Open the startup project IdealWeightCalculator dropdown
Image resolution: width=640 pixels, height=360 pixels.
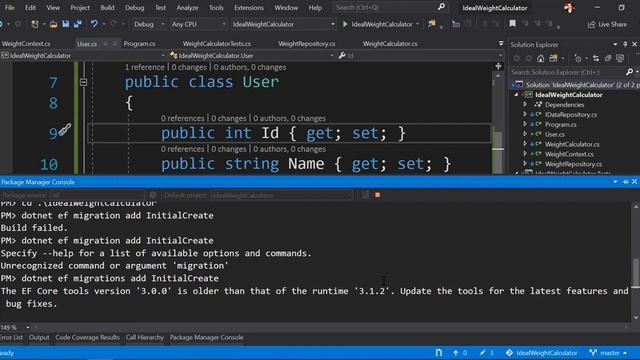[x=333, y=24]
